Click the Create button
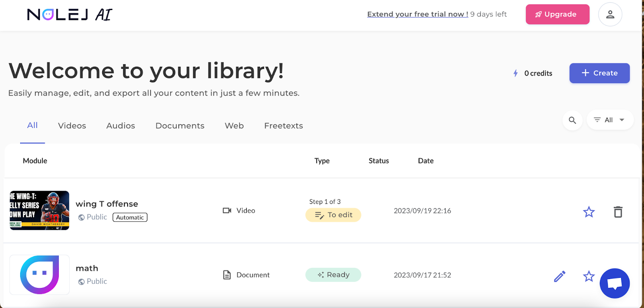Viewport: 644px width, 308px height. tap(599, 73)
